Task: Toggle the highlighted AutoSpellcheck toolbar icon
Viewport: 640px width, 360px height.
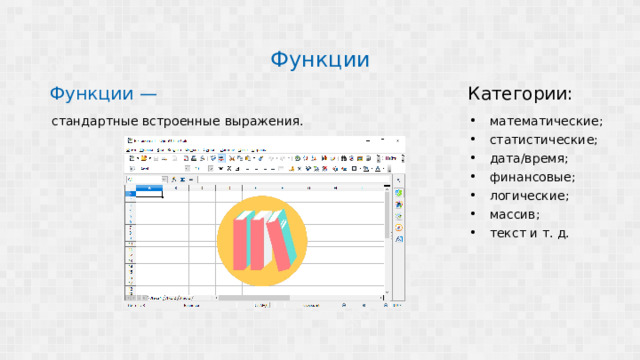Action: click(x=221, y=158)
